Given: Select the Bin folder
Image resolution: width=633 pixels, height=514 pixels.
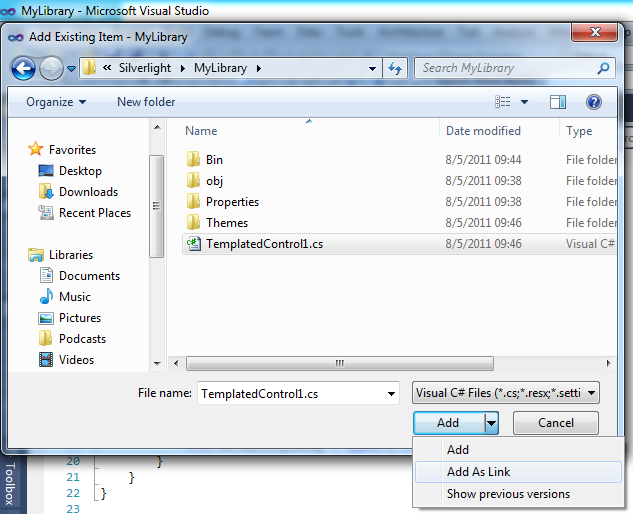Looking at the screenshot, I should (214, 160).
